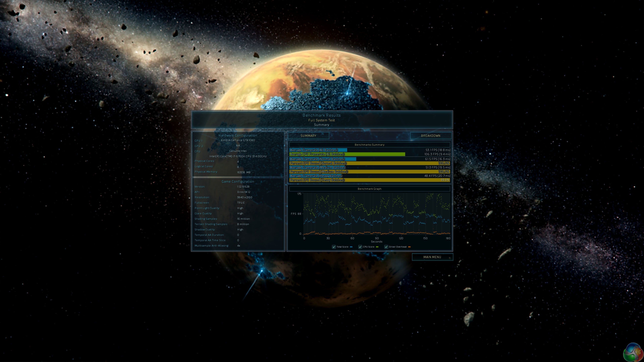Click the green Average CPU Framerate bar
The width and height of the screenshot is (644, 362).
(x=347, y=154)
